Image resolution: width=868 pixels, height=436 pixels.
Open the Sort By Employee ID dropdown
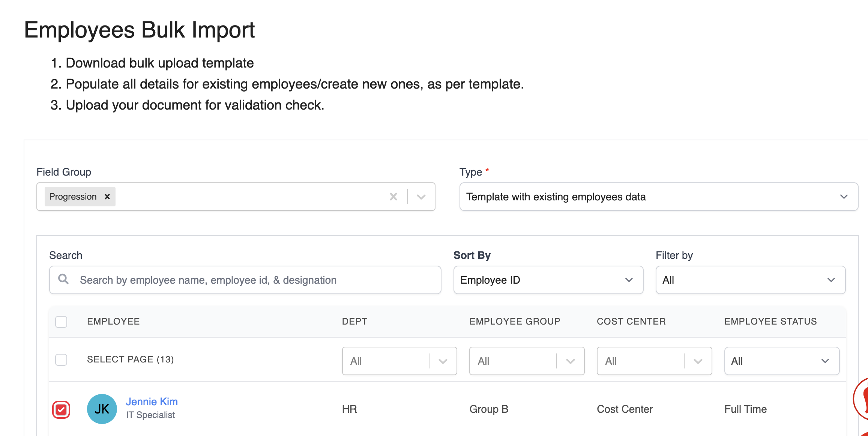[548, 280]
